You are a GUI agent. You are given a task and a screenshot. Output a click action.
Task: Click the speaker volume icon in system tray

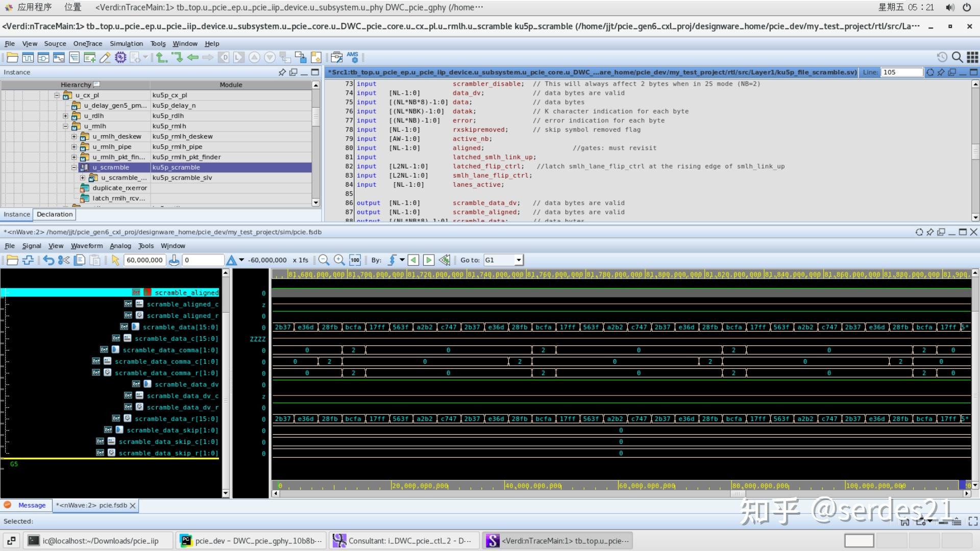click(950, 7)
